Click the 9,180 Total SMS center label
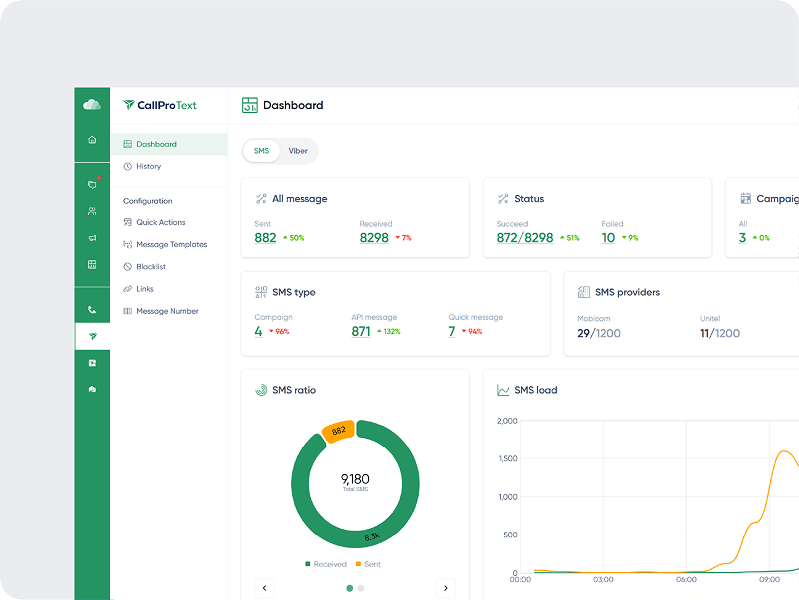 point(355,481)
